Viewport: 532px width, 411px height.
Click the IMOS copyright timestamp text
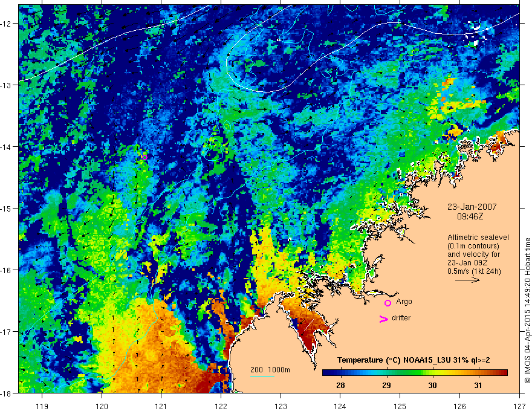point(527,311)
